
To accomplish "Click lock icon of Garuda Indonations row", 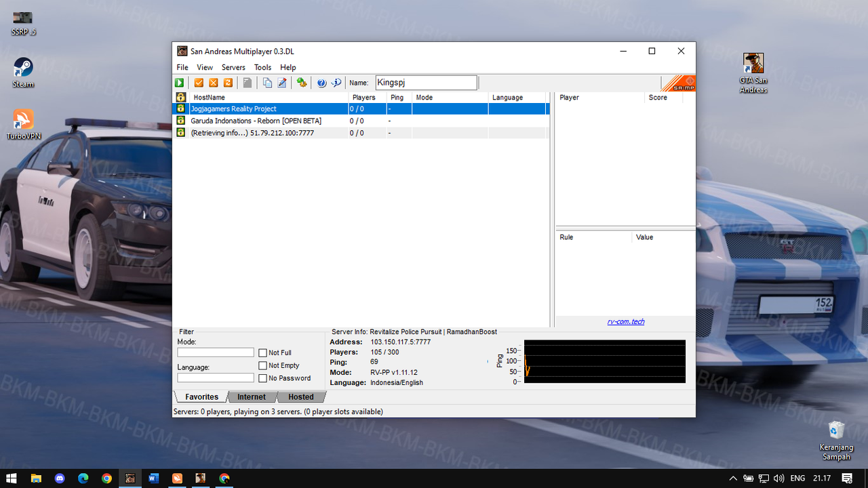I will pos(180,121).
